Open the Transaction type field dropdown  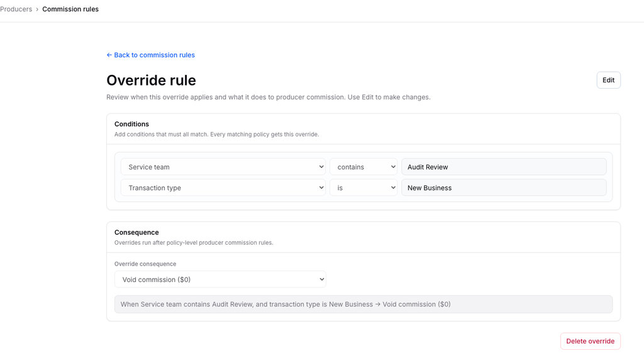point(223,187)
